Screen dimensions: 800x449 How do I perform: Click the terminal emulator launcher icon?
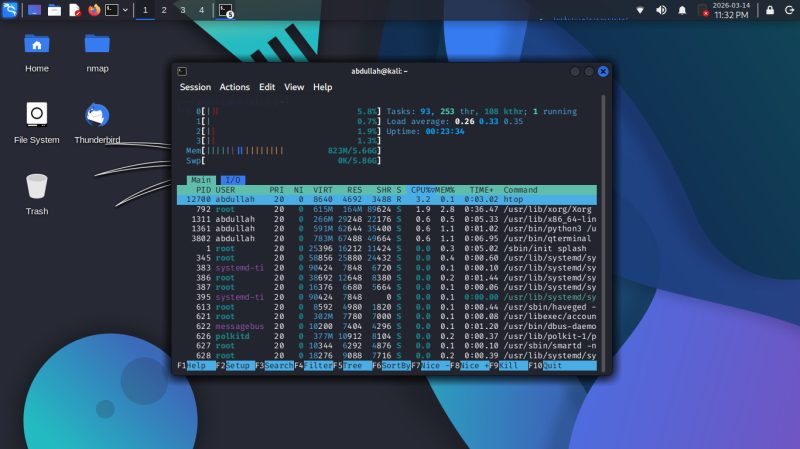tap(112, 10)
